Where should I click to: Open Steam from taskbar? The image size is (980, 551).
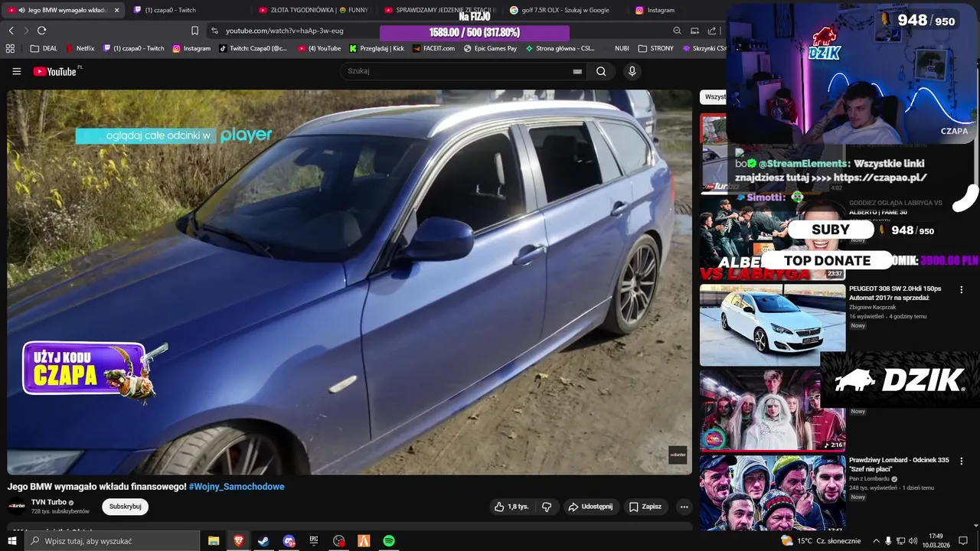(x=263, y=541)
